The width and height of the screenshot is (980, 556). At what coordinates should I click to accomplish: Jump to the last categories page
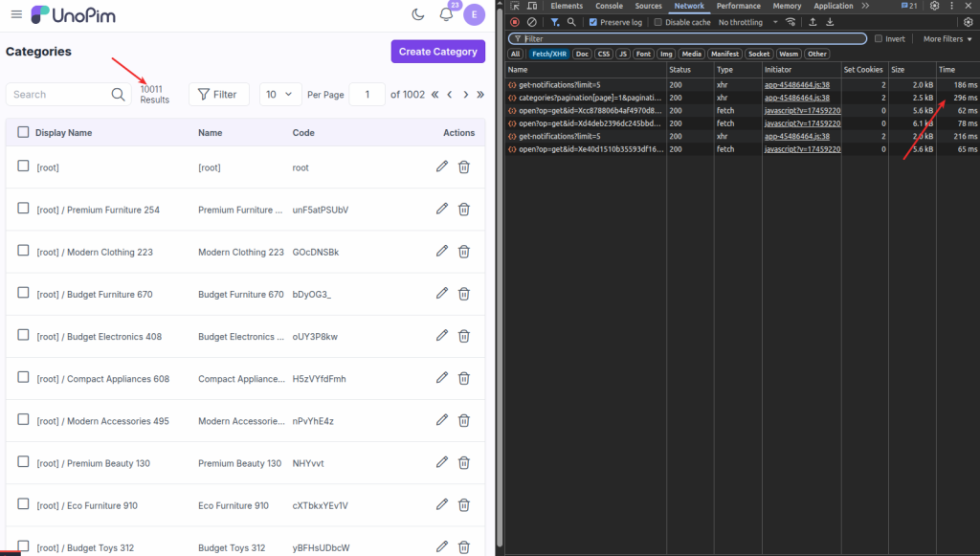point(480,95)
